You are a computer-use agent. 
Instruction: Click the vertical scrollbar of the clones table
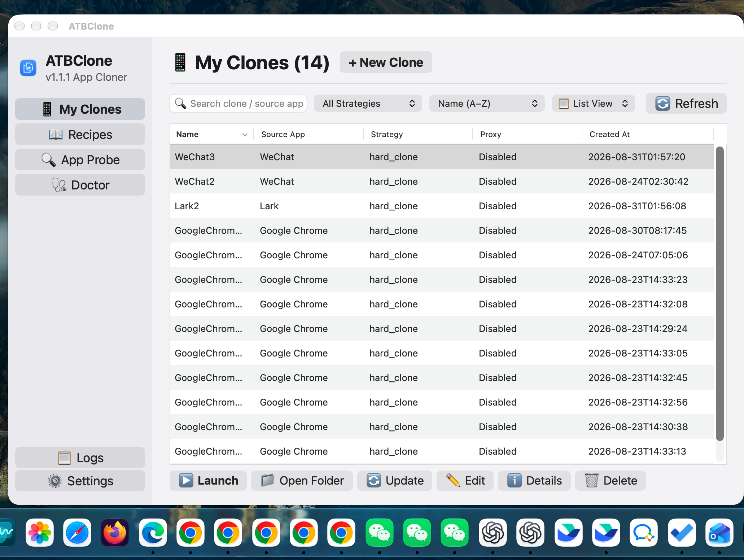(x=719, y=293)
